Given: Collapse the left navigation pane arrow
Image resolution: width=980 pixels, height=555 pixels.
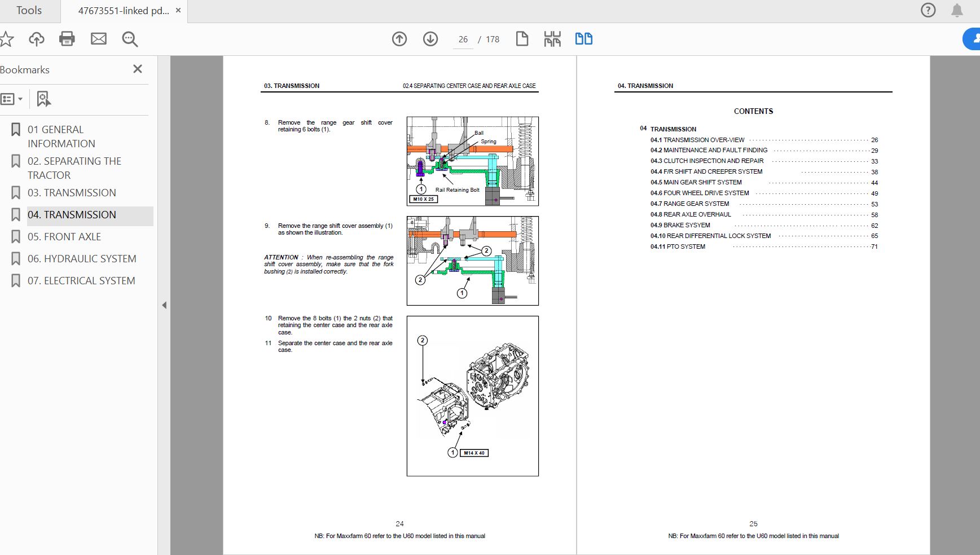Looking at the screenshot, I should [x=164, y=305].
